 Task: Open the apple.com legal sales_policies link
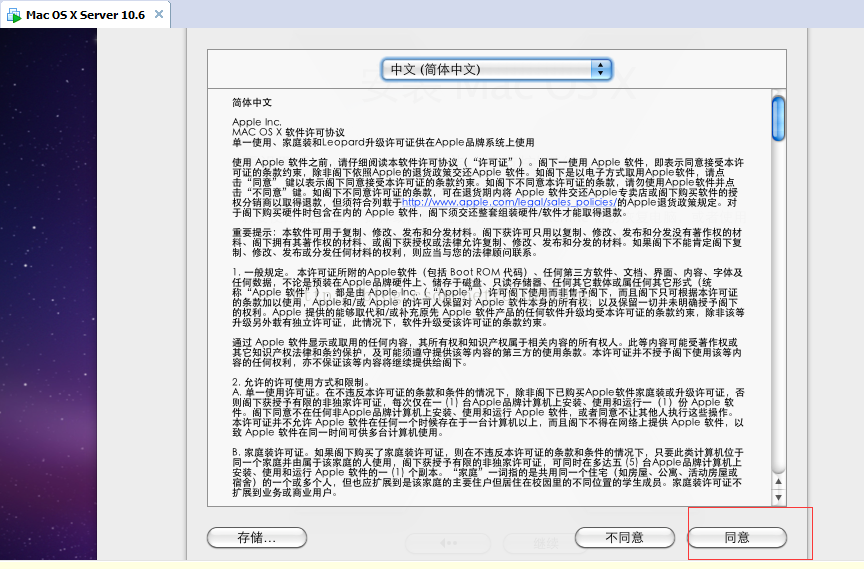pos(510,202)
